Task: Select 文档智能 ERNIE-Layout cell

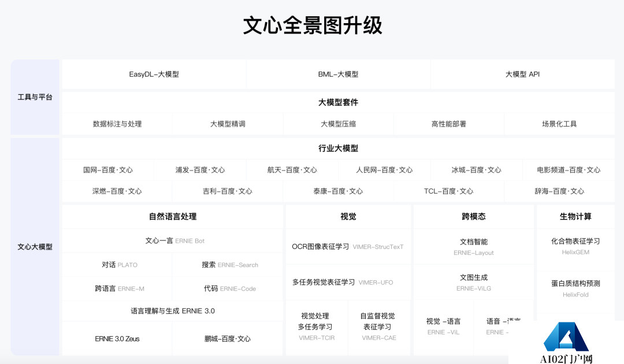Action: click(474, 247)
